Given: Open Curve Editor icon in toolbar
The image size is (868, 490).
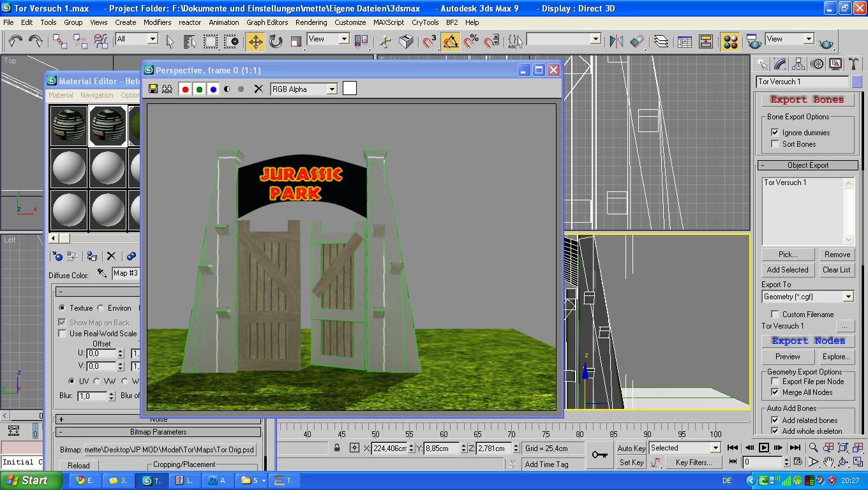Looking at the screenshot, I should point(685,41).
